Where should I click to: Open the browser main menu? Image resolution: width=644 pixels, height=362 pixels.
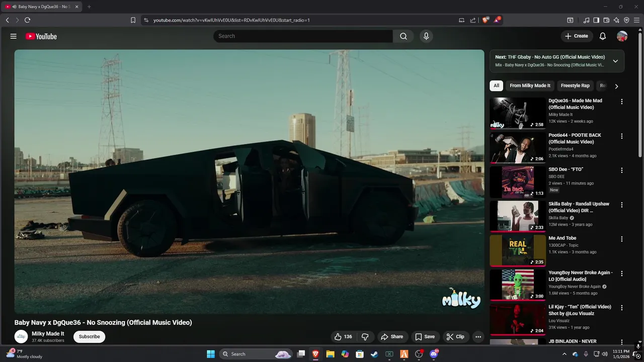pyautogui.click(x=636, y=20)
